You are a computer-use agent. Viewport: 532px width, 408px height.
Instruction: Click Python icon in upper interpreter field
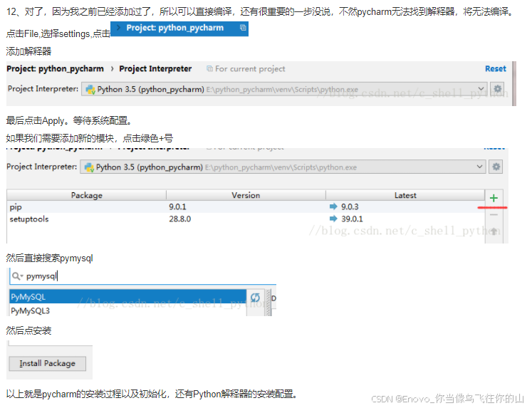90,90
